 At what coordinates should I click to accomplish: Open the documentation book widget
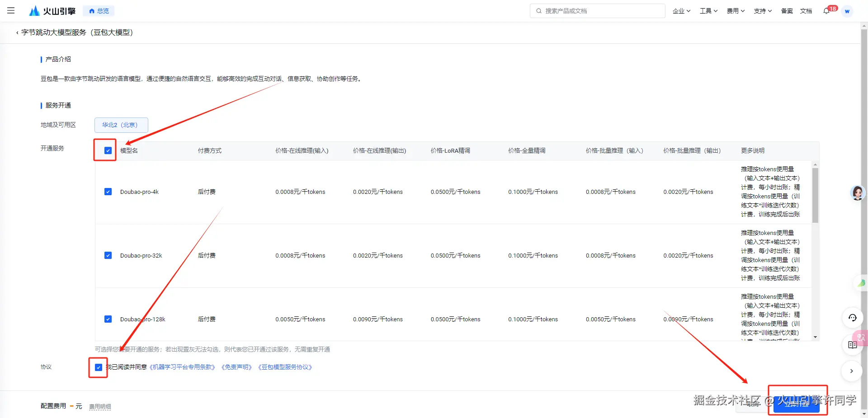853,345
